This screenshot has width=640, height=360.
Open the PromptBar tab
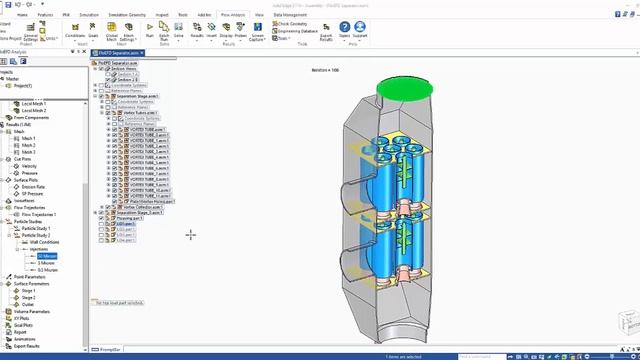tap(106, 350)
